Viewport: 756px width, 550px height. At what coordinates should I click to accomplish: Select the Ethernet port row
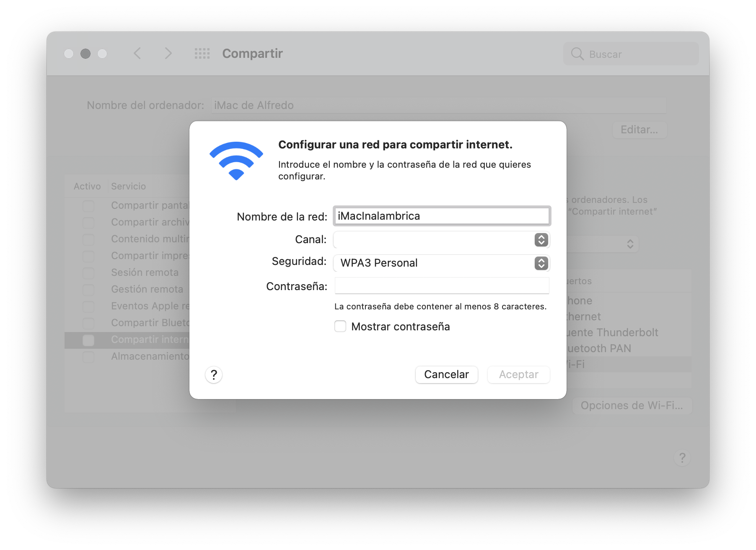(629, 317)
